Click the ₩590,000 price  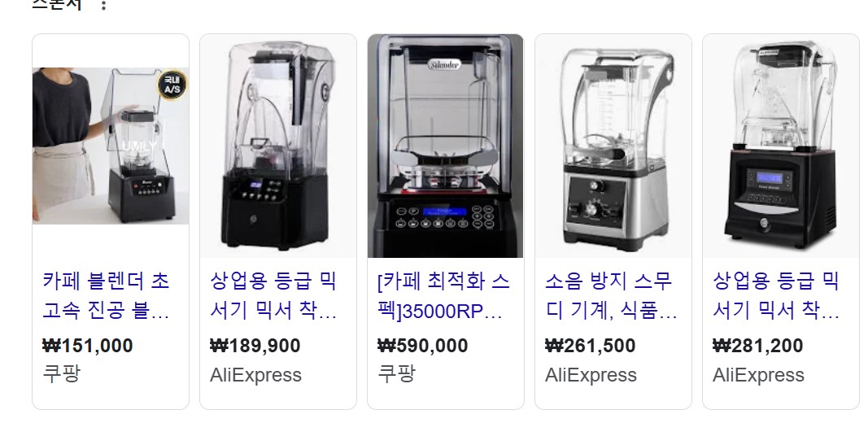pos(422,346)
